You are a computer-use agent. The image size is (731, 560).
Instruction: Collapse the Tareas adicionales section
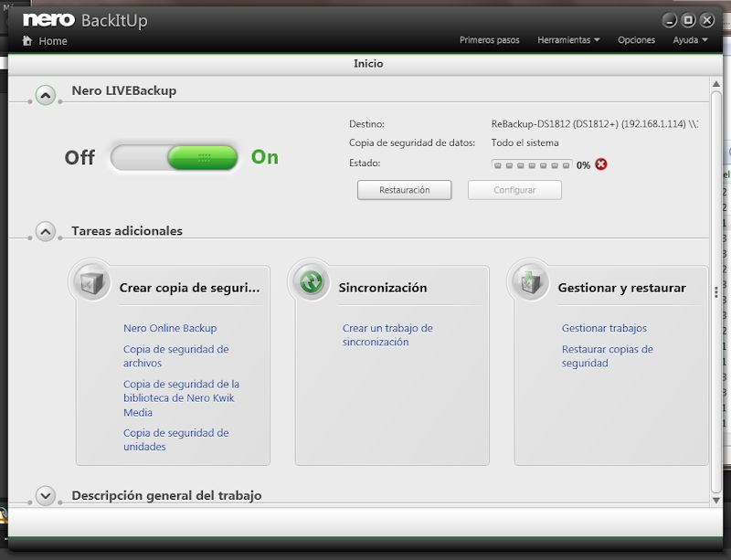coord(45,231)
